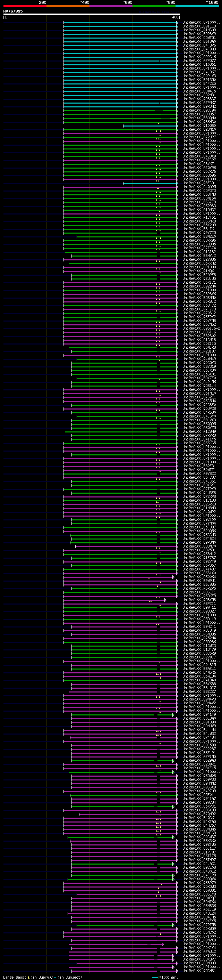Open hit UniRef100_B4FQP6
This screenshot has height=980, width=222.
coord(199,45)
